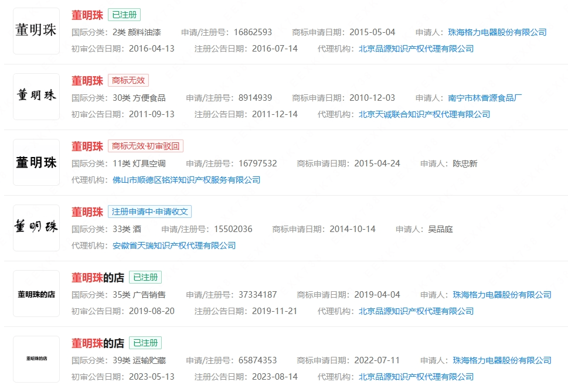This screenshot has width=568, height=392.
Task: Click the 董明珠的店 title for registration 37334187
Action: pos(98,278)
